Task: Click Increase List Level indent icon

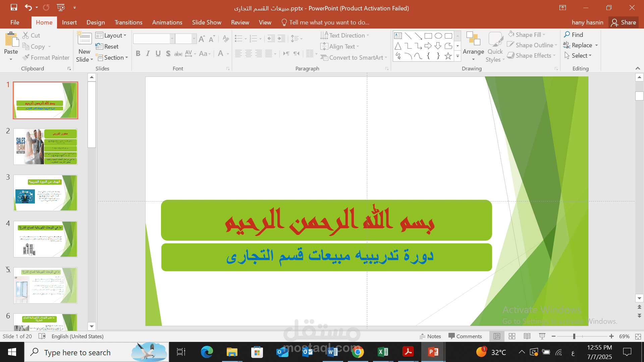Action: point(281,39)
